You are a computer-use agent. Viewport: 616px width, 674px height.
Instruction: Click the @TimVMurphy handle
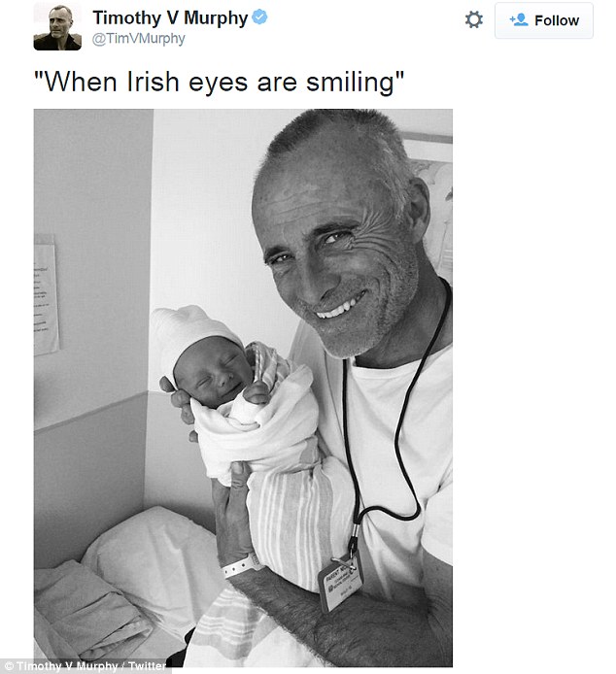138,39
